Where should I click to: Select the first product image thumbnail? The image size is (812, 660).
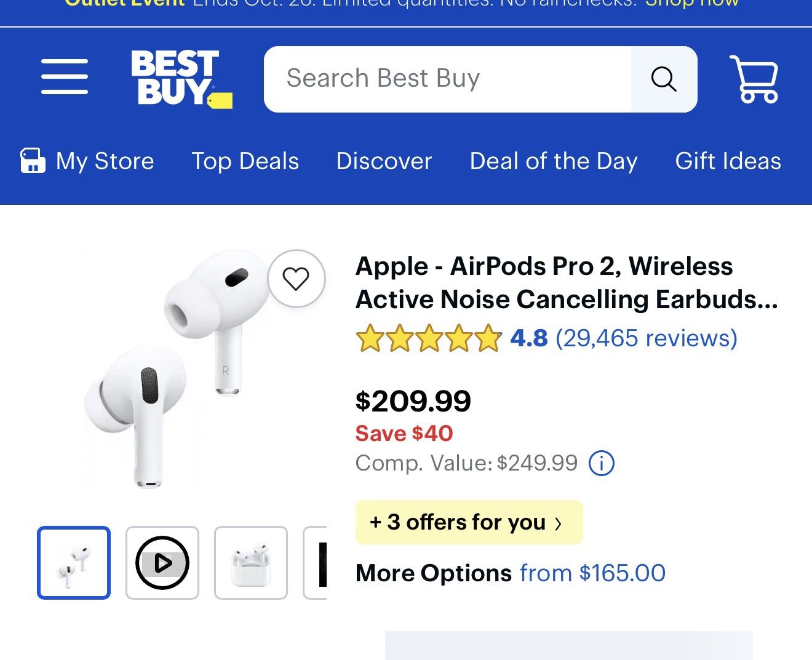(x=73, y=562)
